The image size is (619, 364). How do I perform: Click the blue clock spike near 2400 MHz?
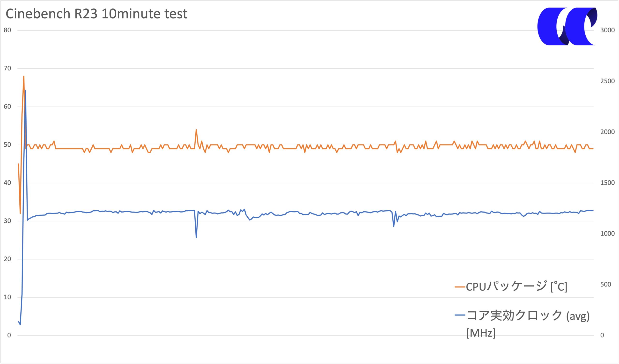(25, 90)
